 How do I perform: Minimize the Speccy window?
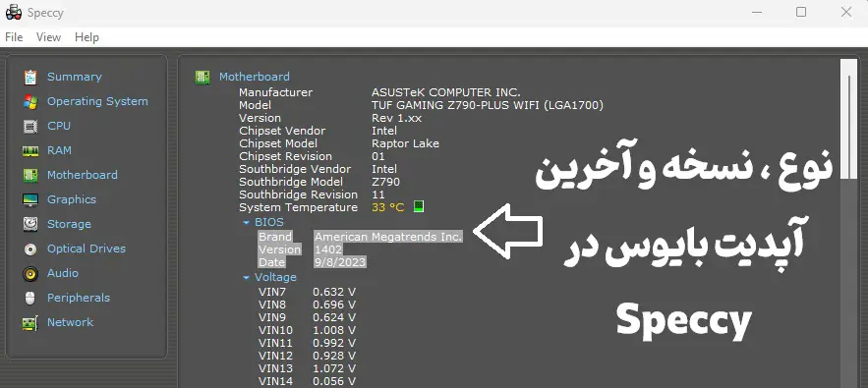click(x=756, y=12)
